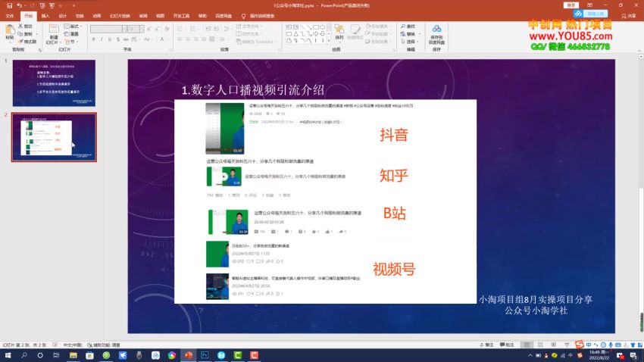Viewport: 644px width, 362px height.
Task: Toggle Bold formatting
Action: pos(94,39)
